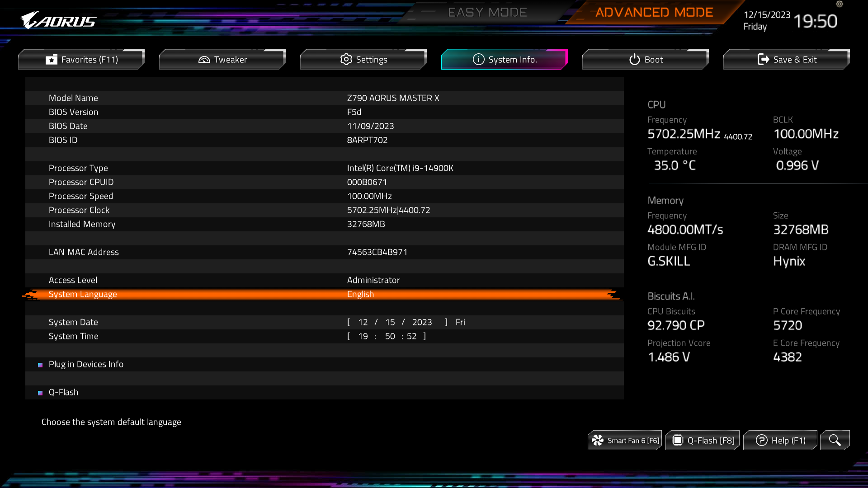The width and height of the screenshot is (868, 488).
Task: Click DRAM MFG ID Hynix
Action: click(x=789, y=261)
